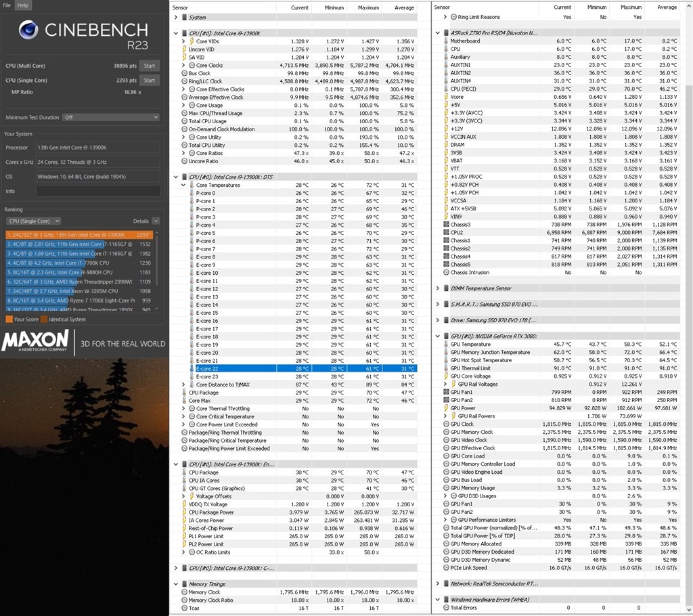Click the clock icon beside Ring/LLC Clock

click(x=184, y=81)
